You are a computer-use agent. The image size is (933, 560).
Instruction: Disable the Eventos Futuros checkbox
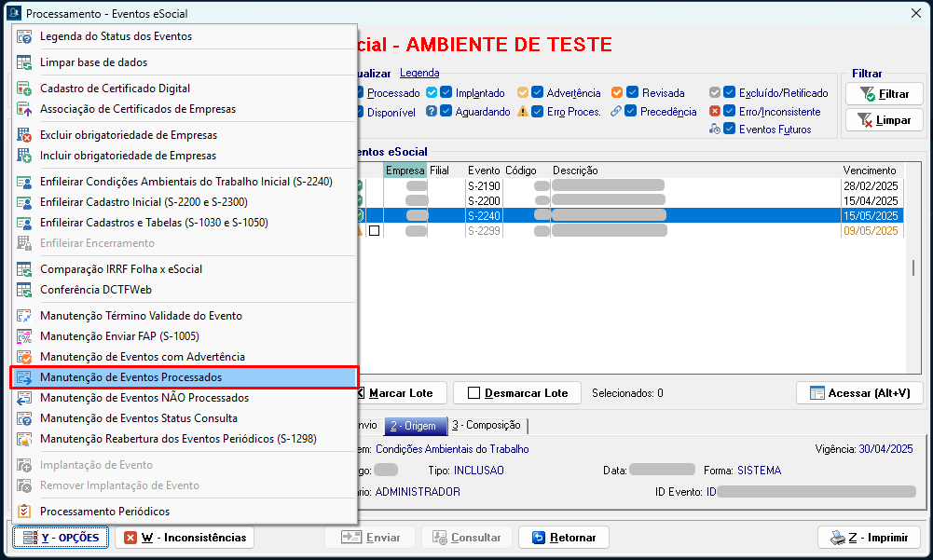coord(730,130)
